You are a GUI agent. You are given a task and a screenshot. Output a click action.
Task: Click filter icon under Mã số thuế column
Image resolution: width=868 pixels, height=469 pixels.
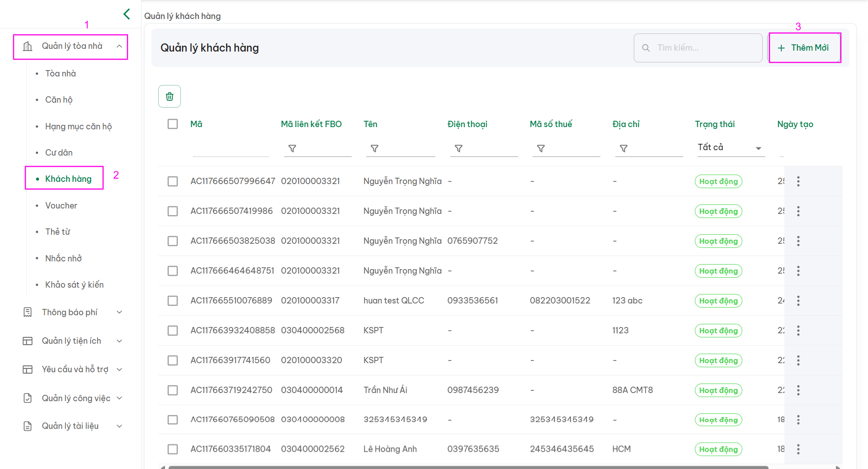point(541,148)
